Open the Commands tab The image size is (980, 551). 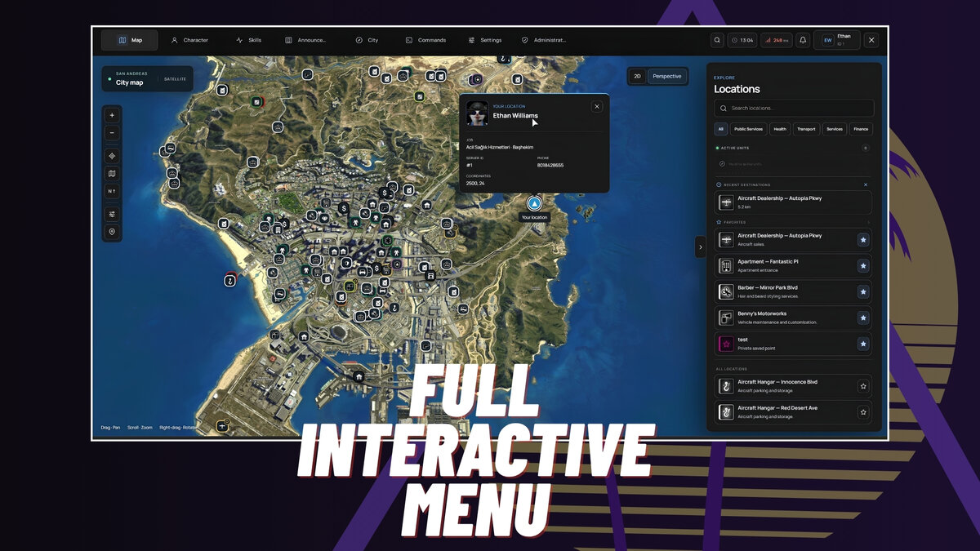(x=425, y=40)
